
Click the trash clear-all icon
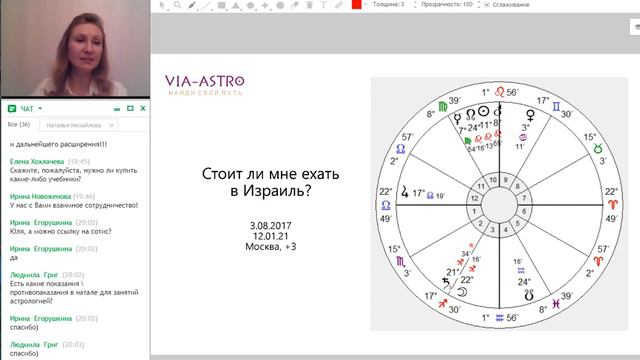pyautogui.click(x=309, y=5)
